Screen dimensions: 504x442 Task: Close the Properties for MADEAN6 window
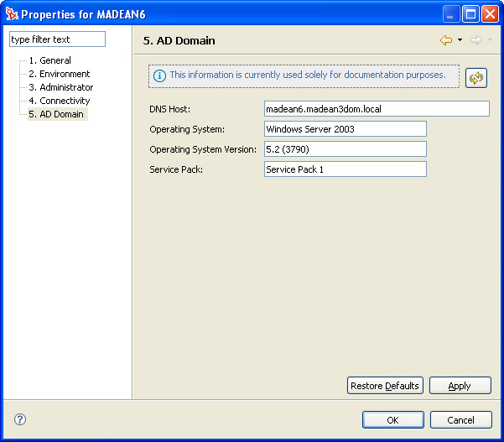click(490, 14)
